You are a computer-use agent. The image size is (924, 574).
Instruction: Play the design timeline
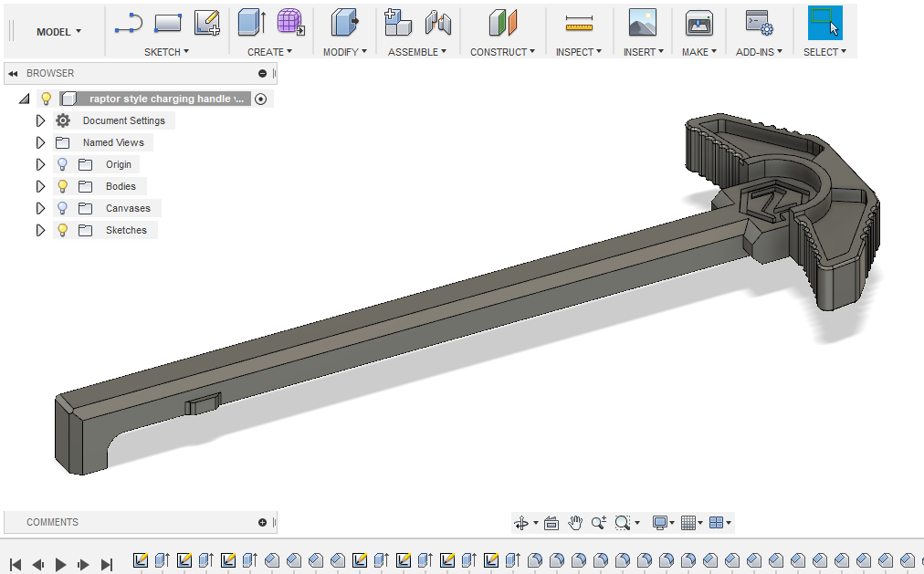[x=60, y=565]
